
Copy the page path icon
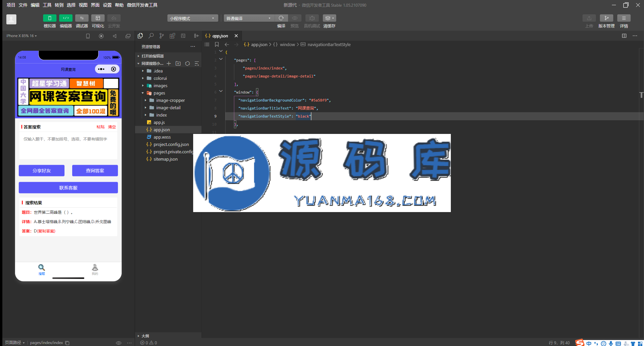click(67, 343)
